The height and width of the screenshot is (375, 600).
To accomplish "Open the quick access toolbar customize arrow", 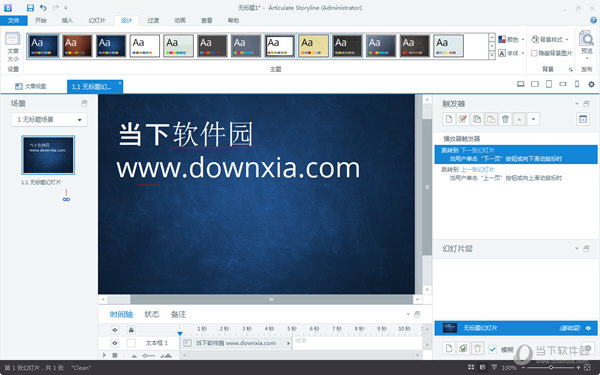I will 66,8.
